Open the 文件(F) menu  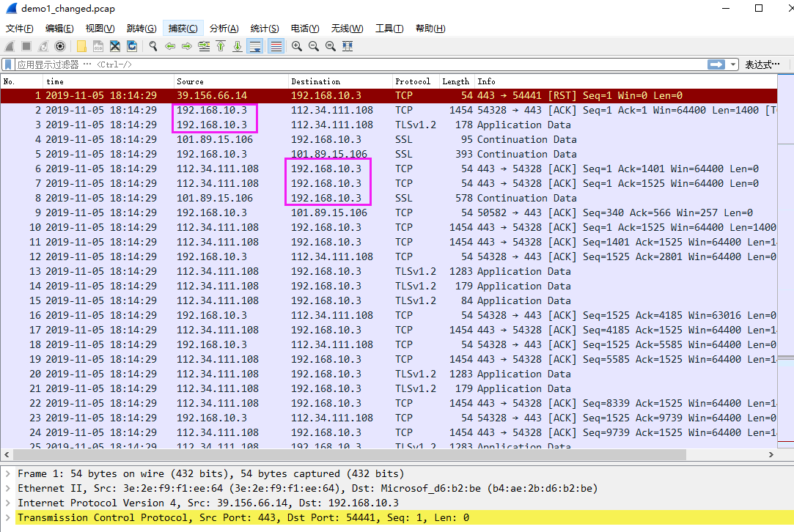19,29
